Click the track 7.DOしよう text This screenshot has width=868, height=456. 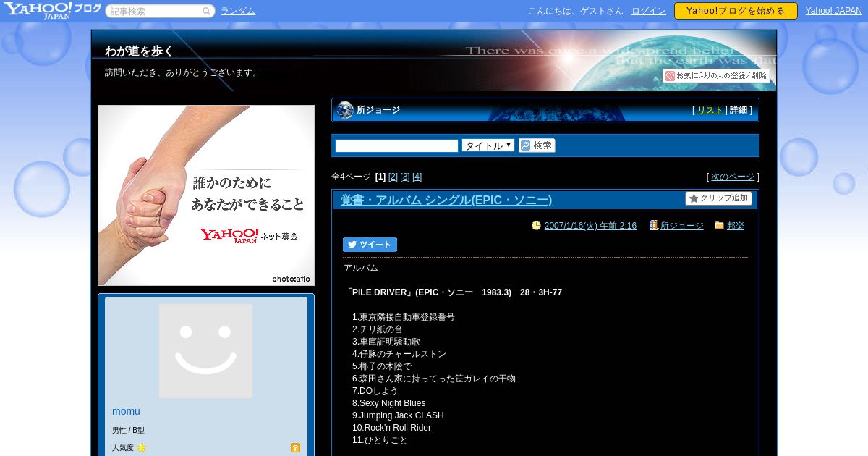375,391
